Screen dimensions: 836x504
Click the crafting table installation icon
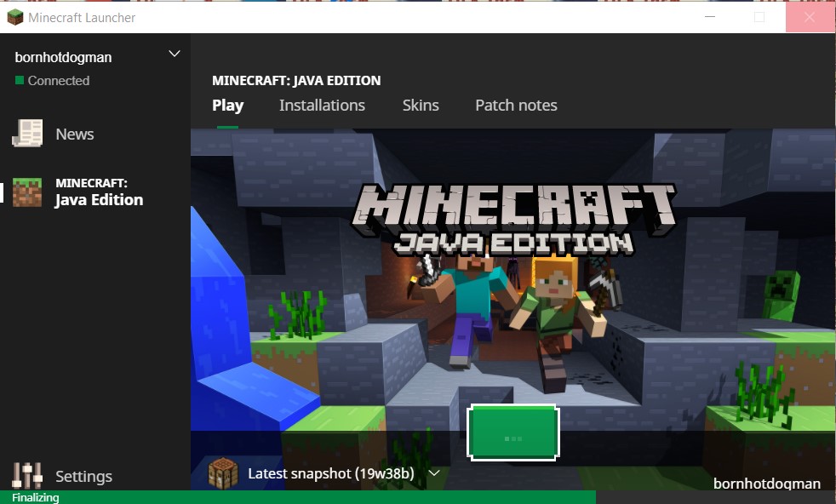[223, 473]
